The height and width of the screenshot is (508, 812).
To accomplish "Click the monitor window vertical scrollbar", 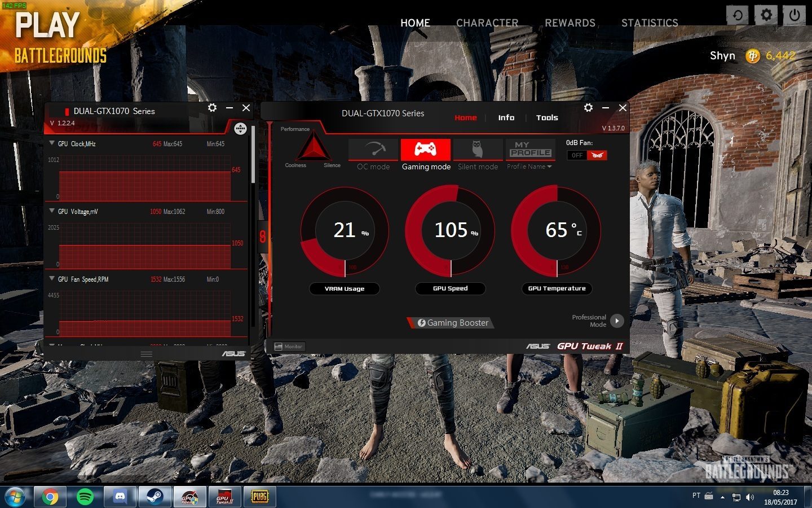I will click(x=253, y=155).
